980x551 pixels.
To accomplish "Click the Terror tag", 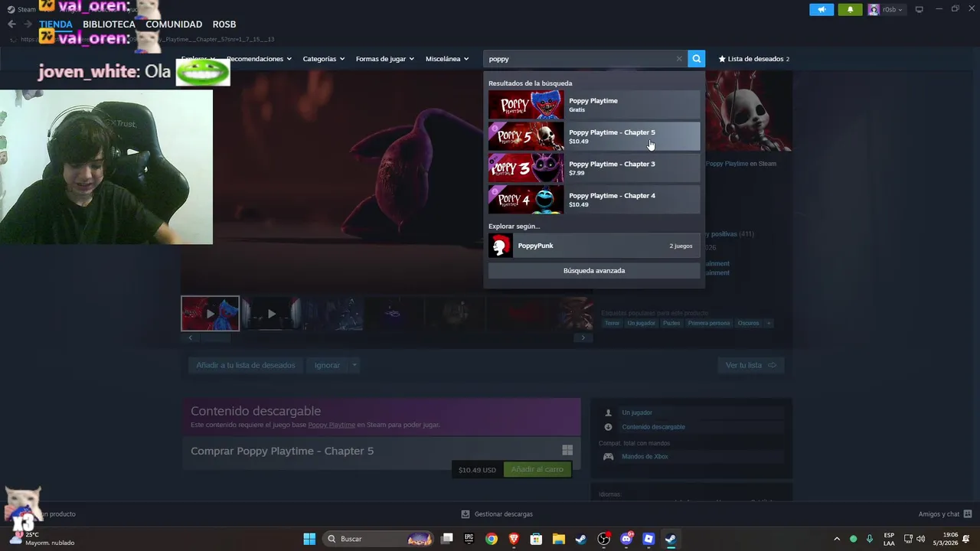I will [x=612, y=323].
